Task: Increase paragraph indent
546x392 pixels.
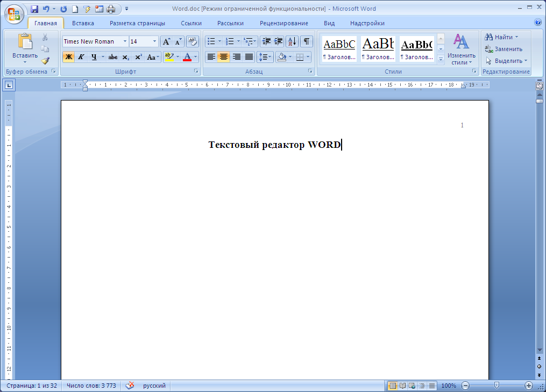Action: click(x=278, y=41)
